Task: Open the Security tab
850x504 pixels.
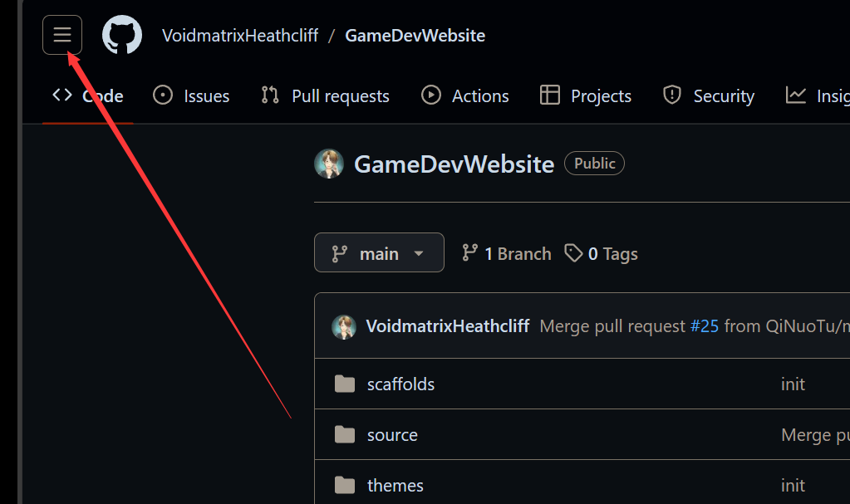Action: [x=708, y=96]
